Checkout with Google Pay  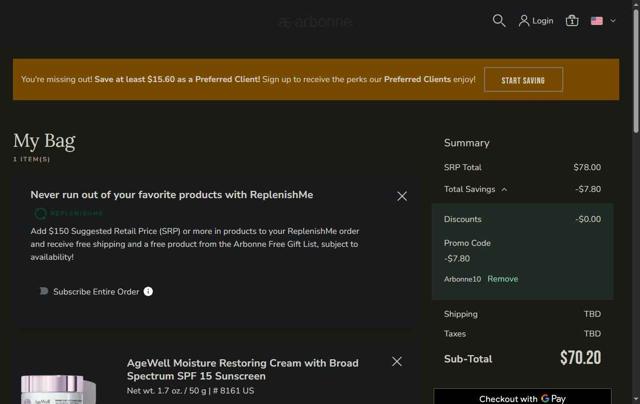[x=522, y=397]
